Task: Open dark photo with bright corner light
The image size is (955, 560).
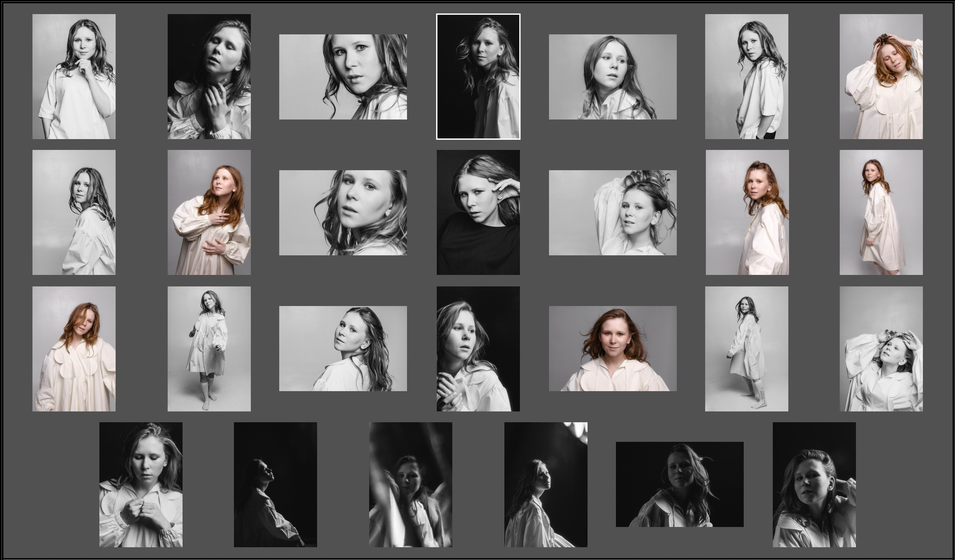Action: [x=545, y=484]
